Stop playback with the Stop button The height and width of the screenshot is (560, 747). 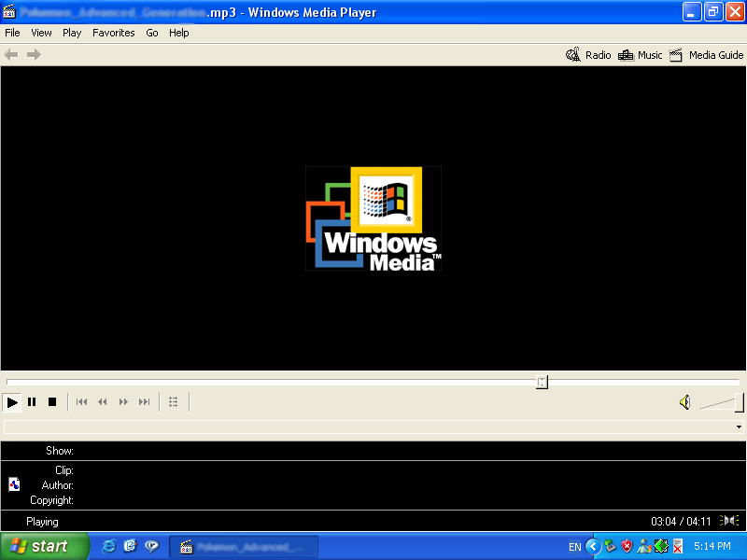point(52,402)
